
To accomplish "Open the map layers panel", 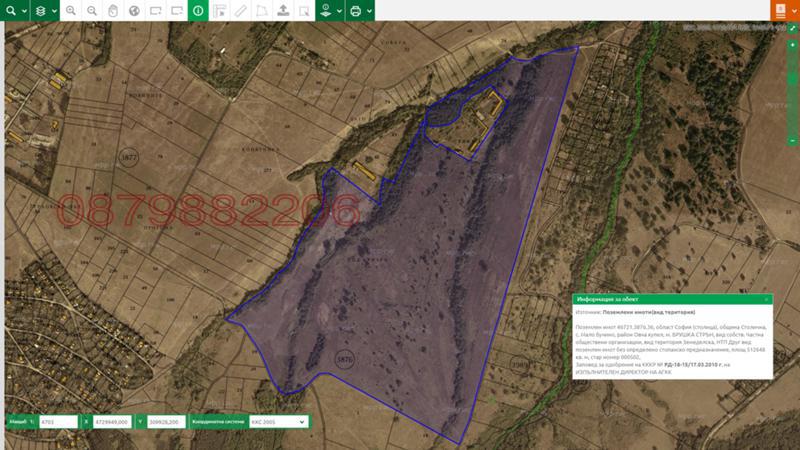I will [40, 11].
